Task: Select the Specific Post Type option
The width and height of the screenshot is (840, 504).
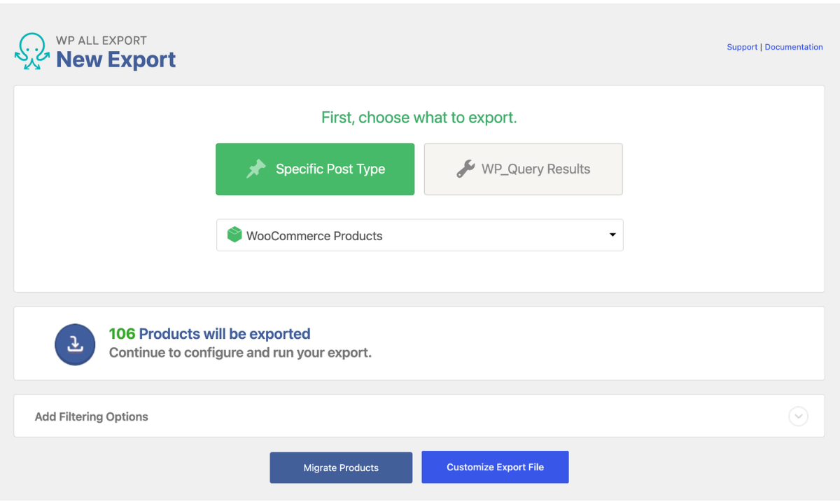Action: (315, 169)
